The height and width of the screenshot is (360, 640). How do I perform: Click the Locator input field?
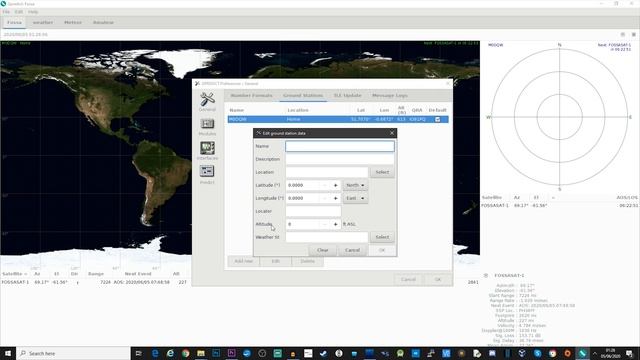tap(313, 211)
